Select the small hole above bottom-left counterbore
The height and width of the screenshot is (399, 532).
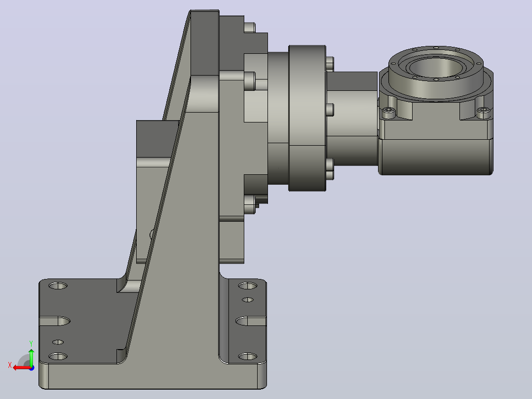(58, 342)
